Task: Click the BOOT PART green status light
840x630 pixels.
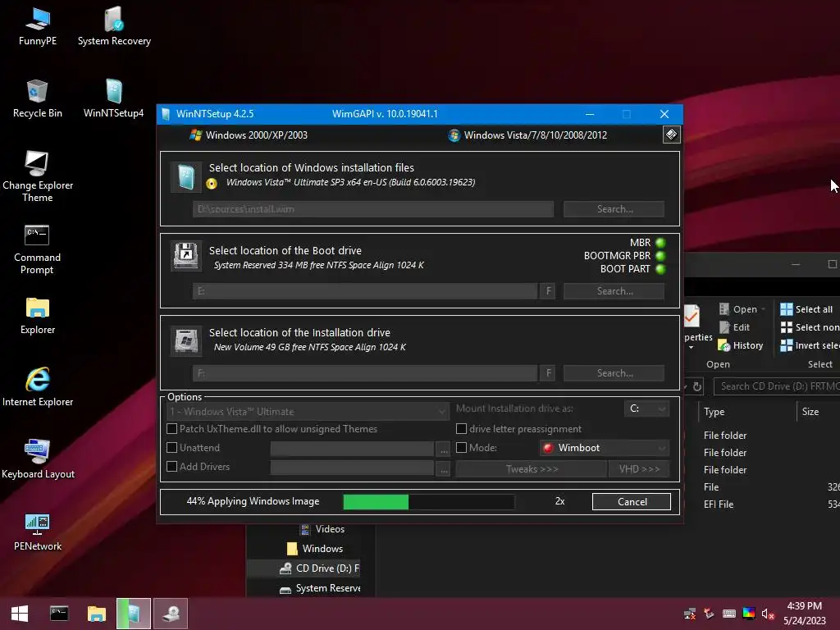Action: [x=660, y=269]
